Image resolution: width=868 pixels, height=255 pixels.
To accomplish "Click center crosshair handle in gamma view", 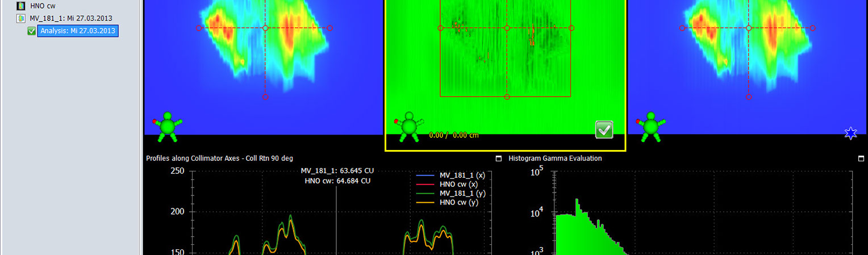I will [x=507, y=28].
